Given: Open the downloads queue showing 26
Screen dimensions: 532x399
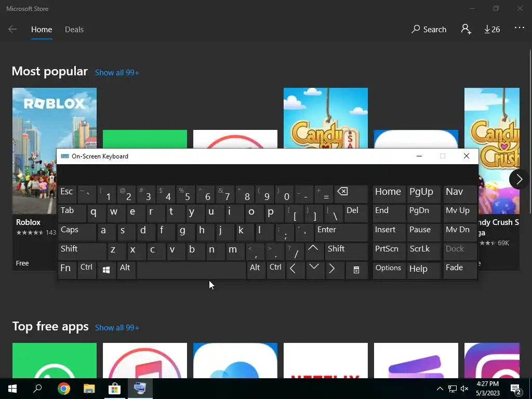Looking at the screenshot, I should click(492, 29).
